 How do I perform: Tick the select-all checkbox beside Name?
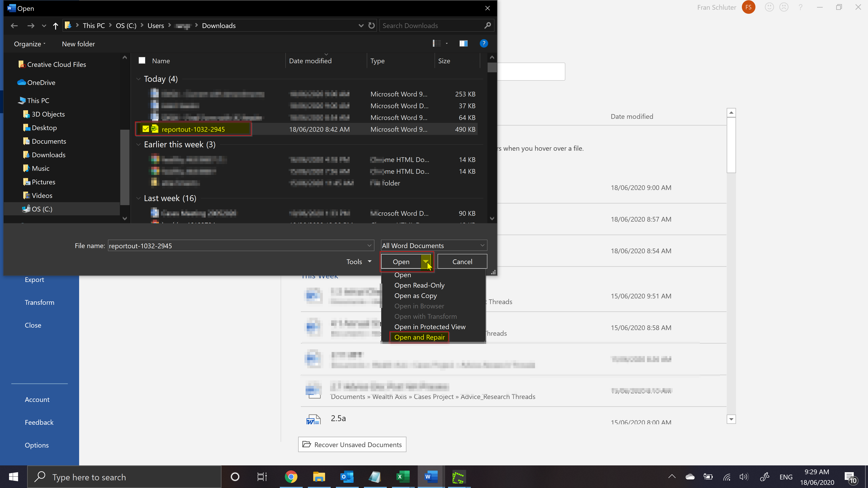pos(142,61)
